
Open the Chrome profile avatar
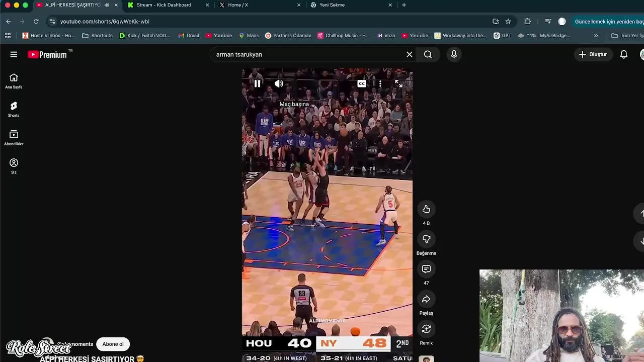coord(562,21)
